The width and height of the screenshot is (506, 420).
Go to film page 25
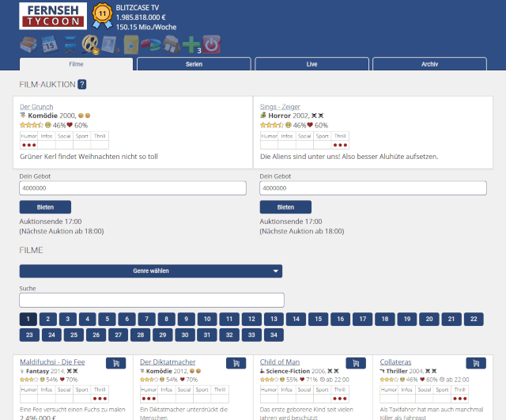tap(74, 335)
